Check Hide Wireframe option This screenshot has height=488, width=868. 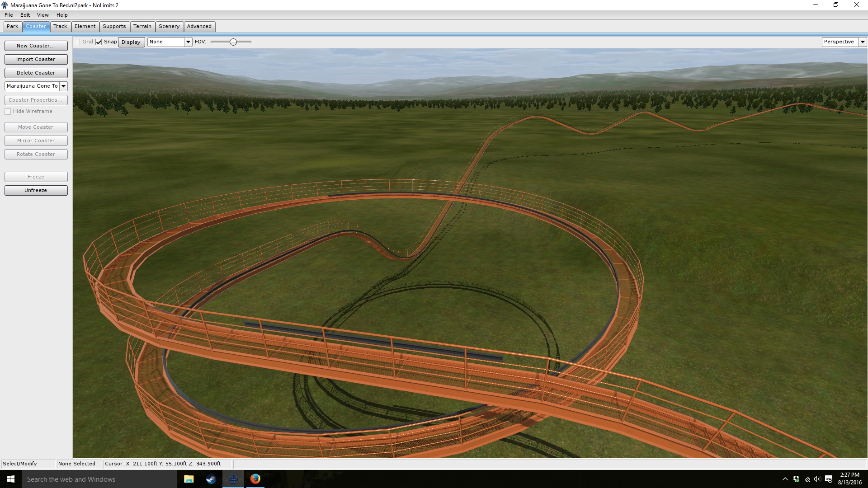(8, 112)
